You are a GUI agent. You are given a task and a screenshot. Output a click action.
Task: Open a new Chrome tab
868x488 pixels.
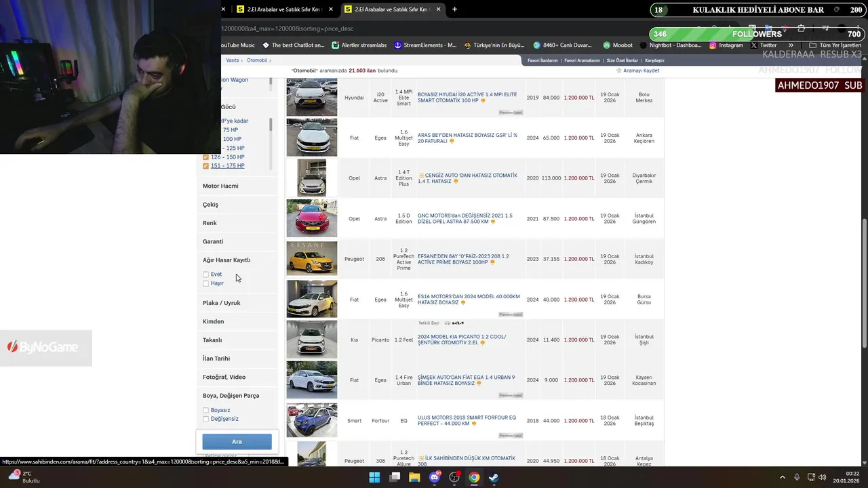point(454,9)
